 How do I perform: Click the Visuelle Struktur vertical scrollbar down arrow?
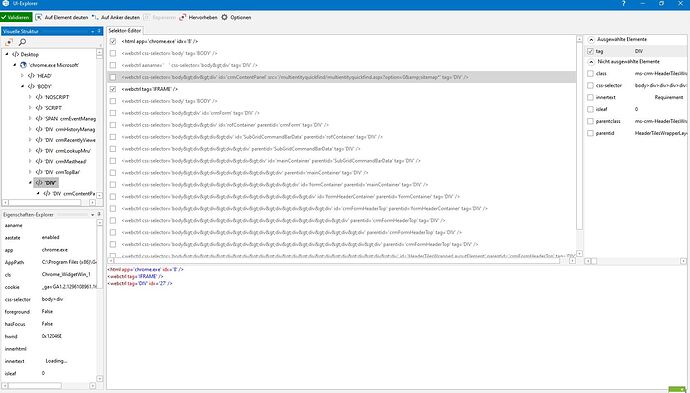point(99,195)
